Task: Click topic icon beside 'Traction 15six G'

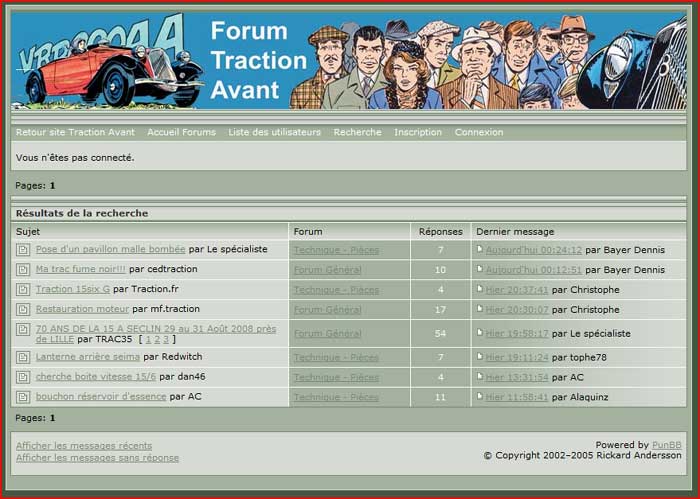Action: pos(23,290)
